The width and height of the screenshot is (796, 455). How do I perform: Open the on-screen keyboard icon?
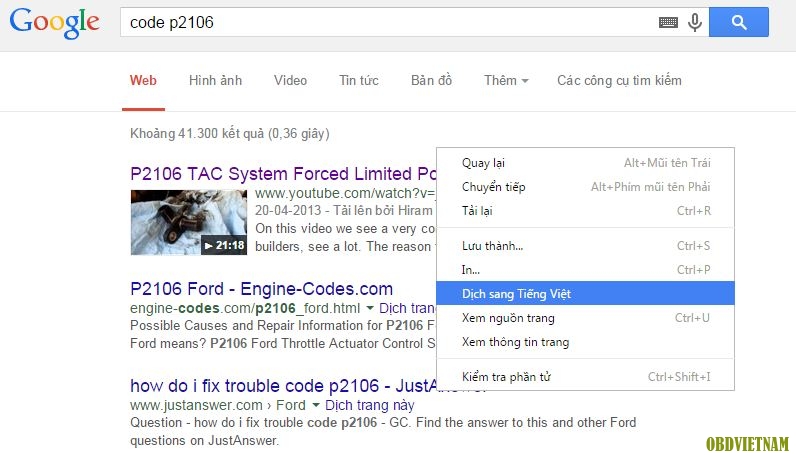tap(668, 22)
